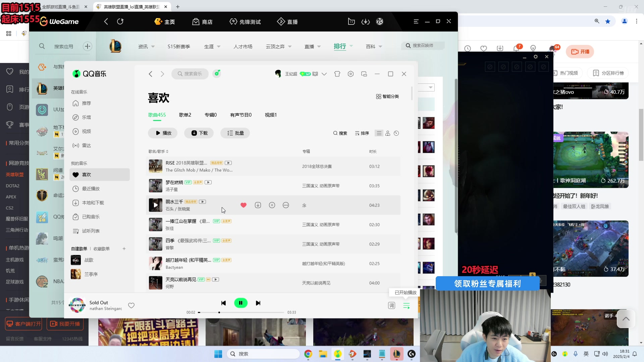
Task: Skip to previous track in QQ Music
Action: 223,303
